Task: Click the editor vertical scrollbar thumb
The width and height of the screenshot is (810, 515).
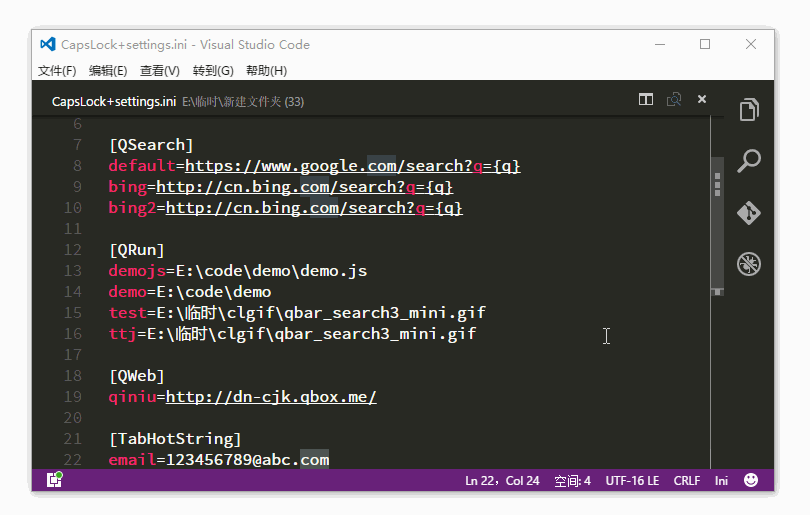Action: (717, 226)
